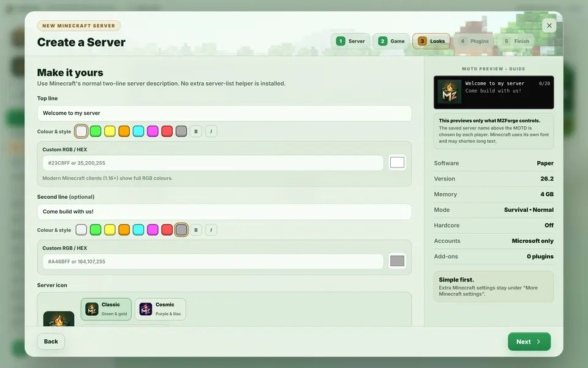Screen dimensions: 588x368
Task: Pick red colour for top line
Action: 167,131
